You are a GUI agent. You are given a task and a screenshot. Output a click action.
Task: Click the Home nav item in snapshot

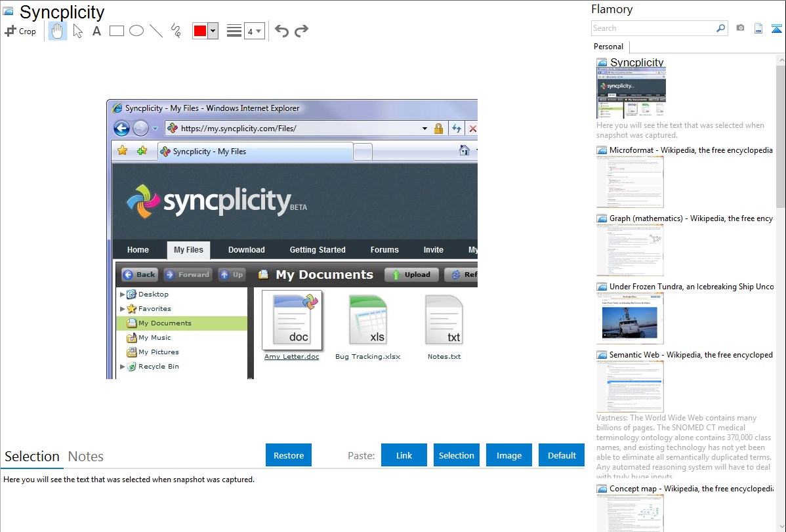(138, 250)
